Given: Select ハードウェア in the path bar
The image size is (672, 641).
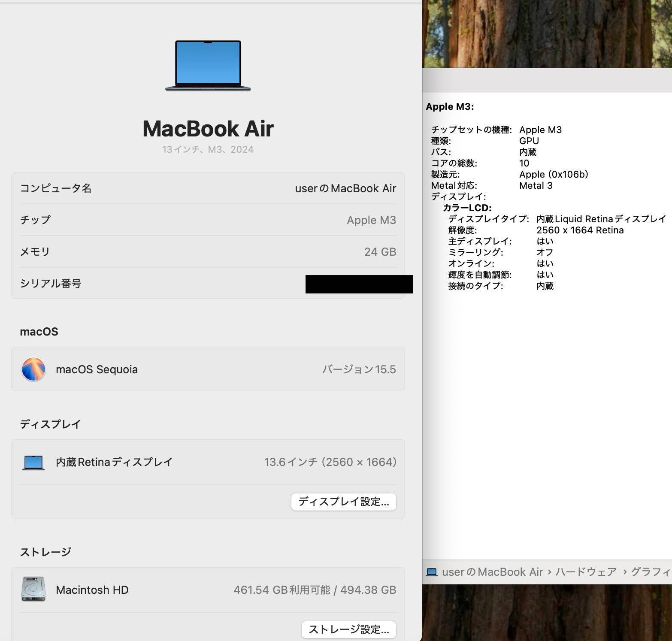Looking at the screenshot, I should (586, 572).
